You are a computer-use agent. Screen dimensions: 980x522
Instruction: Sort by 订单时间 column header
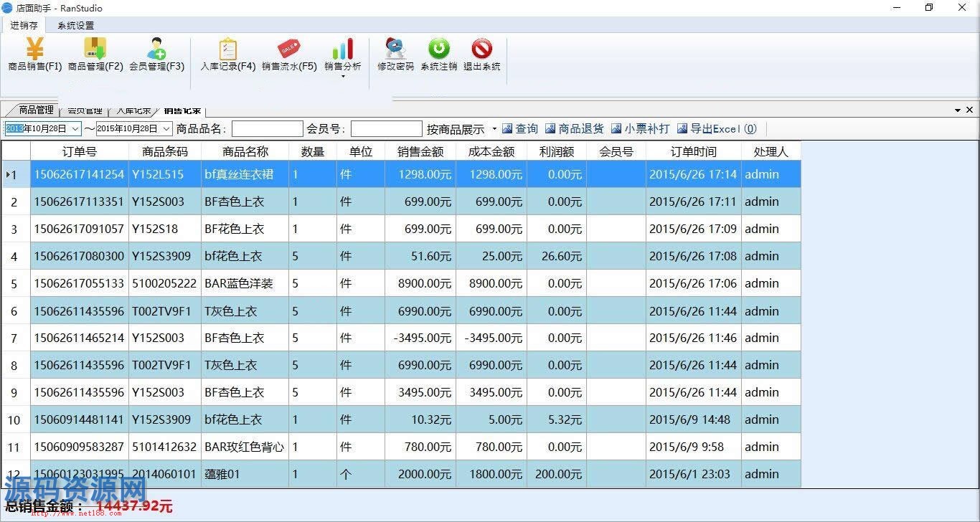coord(693,151)
